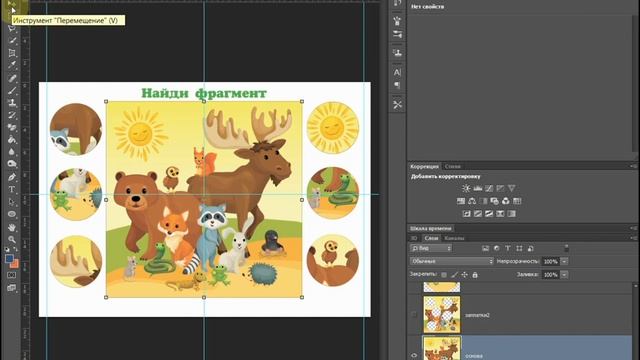The image size is (640, 360).
Task: Open the Вид layer filter dropdown
Action: pos(431,248)
